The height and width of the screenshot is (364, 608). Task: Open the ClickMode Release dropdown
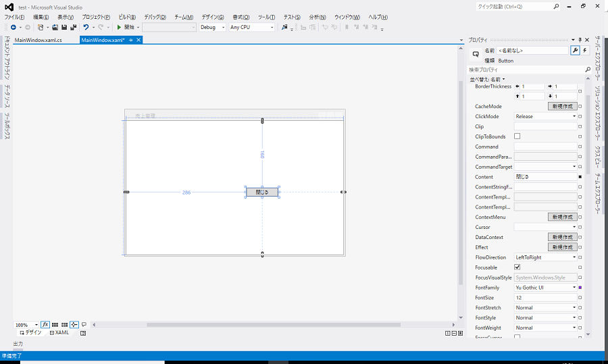(x=546, y=116)
